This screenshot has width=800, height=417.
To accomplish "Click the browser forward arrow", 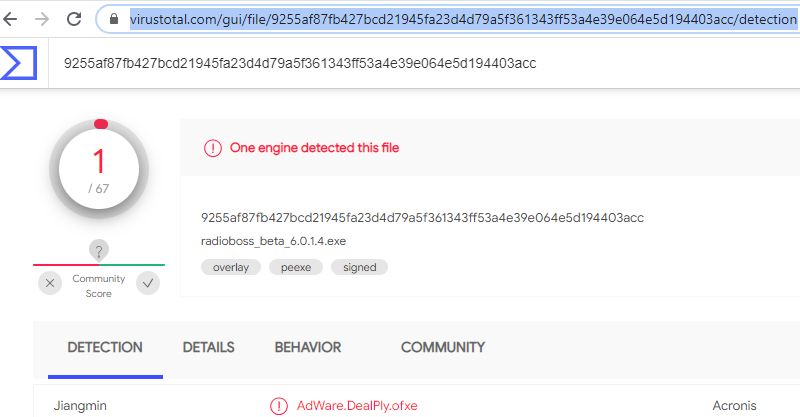I will [41, 18].
